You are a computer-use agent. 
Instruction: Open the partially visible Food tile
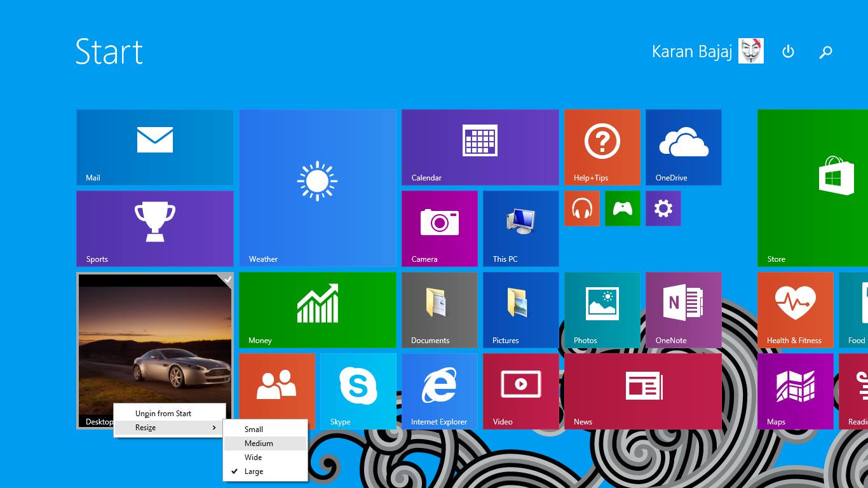853,310
